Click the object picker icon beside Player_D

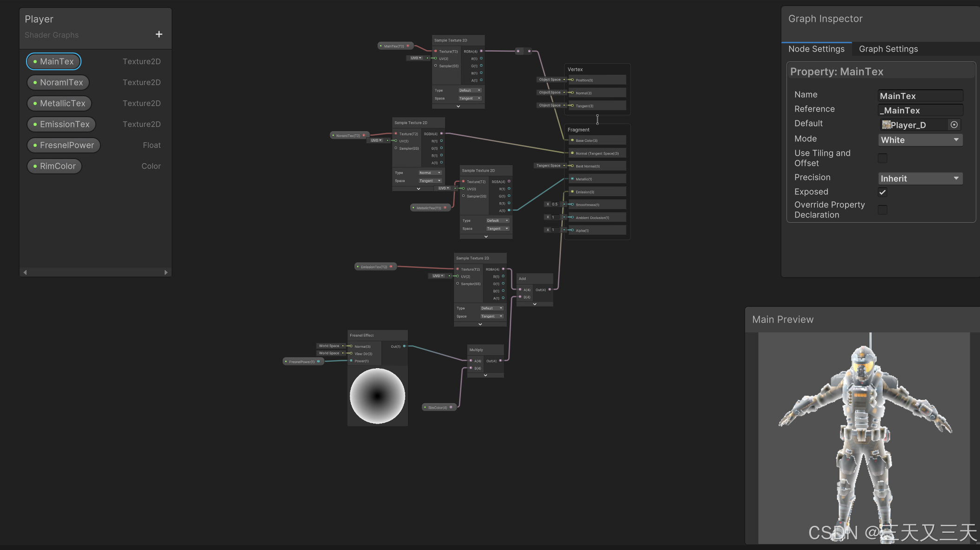click(x=954, y=125)
